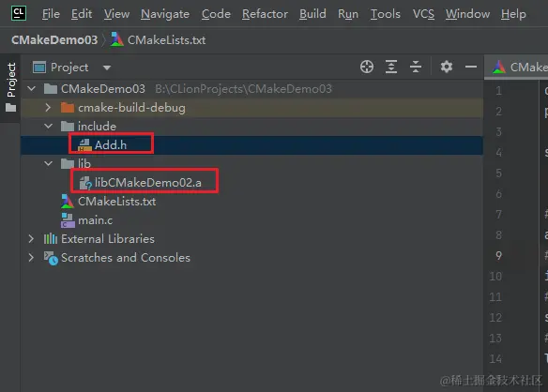The image size is (548, 392).
Task: Select the lib folder
Action: [x=84, y=163]
